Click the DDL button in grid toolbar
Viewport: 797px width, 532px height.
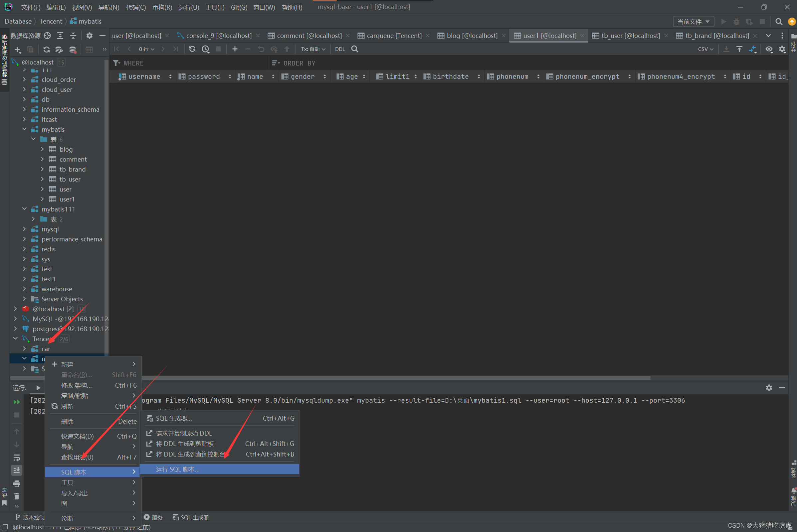pyautogui.click(x=340, y=49)
